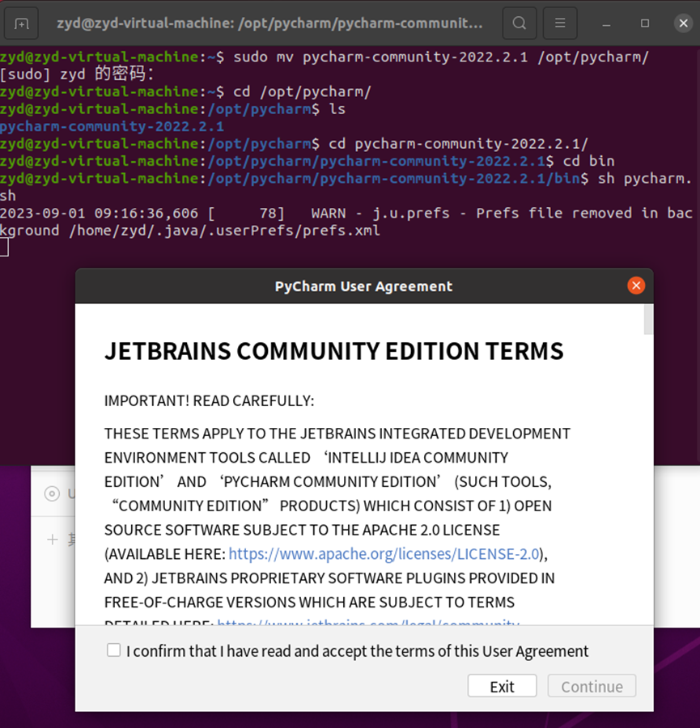700x728 pixels.
Task: Open the terminal search icon
Action: pos(519,23)
